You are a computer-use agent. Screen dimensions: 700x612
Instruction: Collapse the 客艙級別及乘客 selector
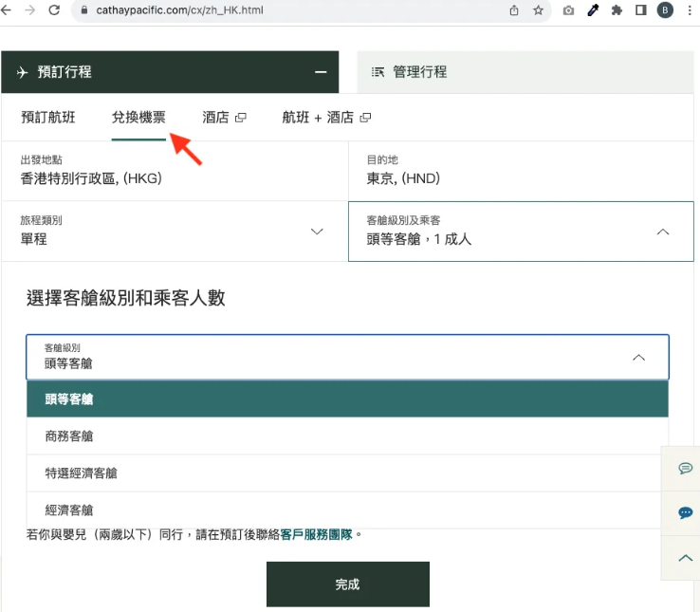pyautogui.click(x=662, y=232)
